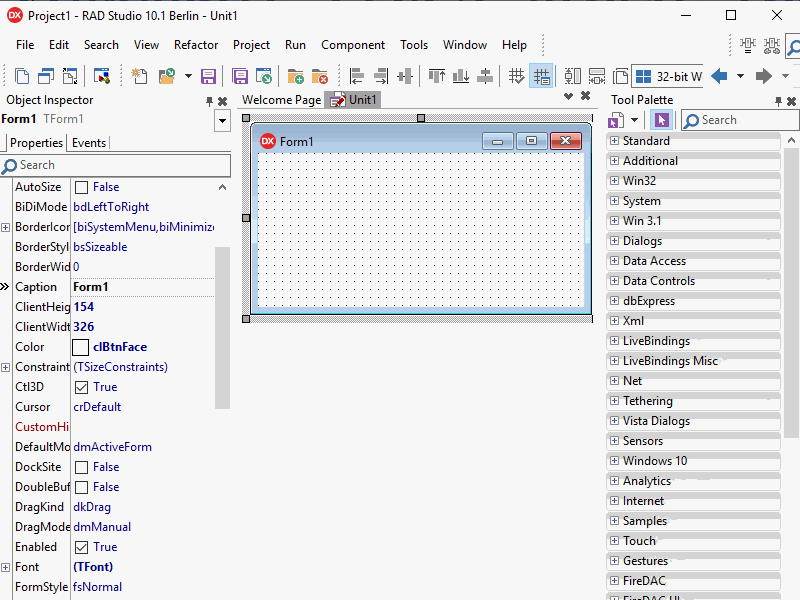Click the Color clBtnFace swatch
The width and height of the screenshot is (800, 600).
click(x=81, y=347)
